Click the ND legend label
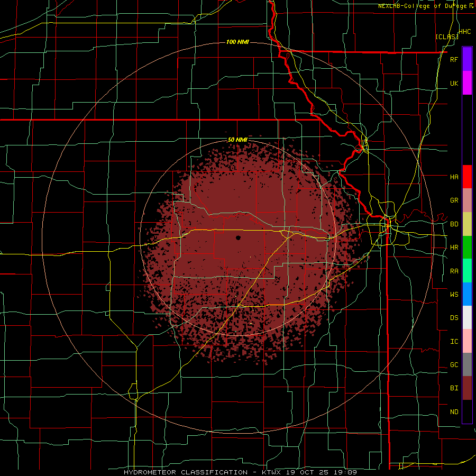This screenshot has width=476, height=476. pyautogui.click(x=454, y=412)
